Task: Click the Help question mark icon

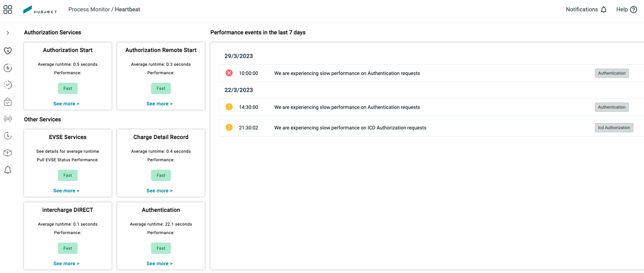Action: [634, 10]
